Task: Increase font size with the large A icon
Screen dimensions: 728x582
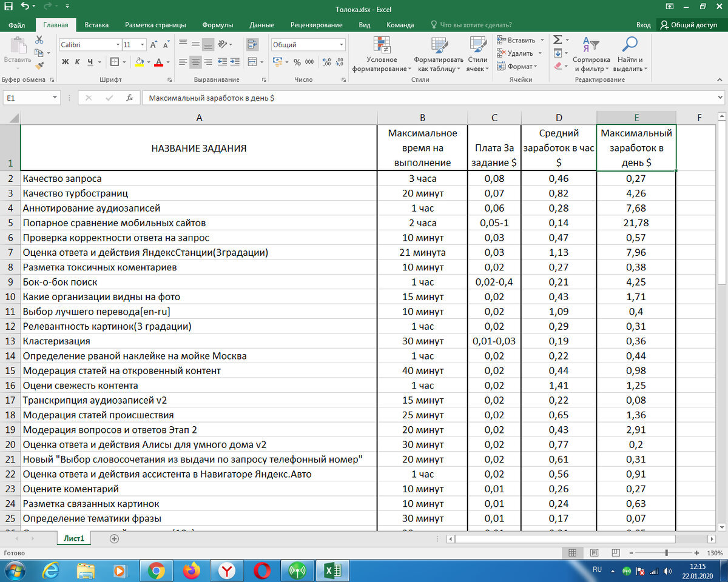Action: (x=153, y=45)
